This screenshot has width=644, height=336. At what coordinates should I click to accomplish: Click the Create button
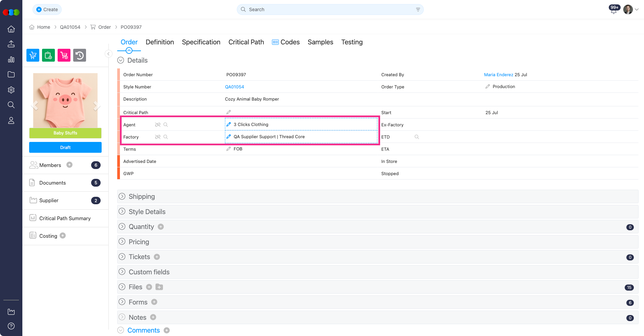click(47, 9)
